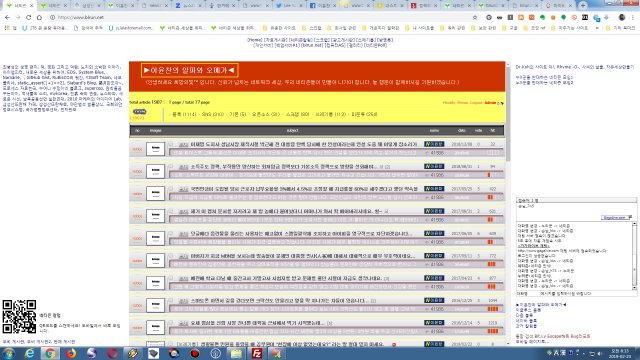Tick the checkbox on the first article row
Screen dimensions: 640x360
171,144
